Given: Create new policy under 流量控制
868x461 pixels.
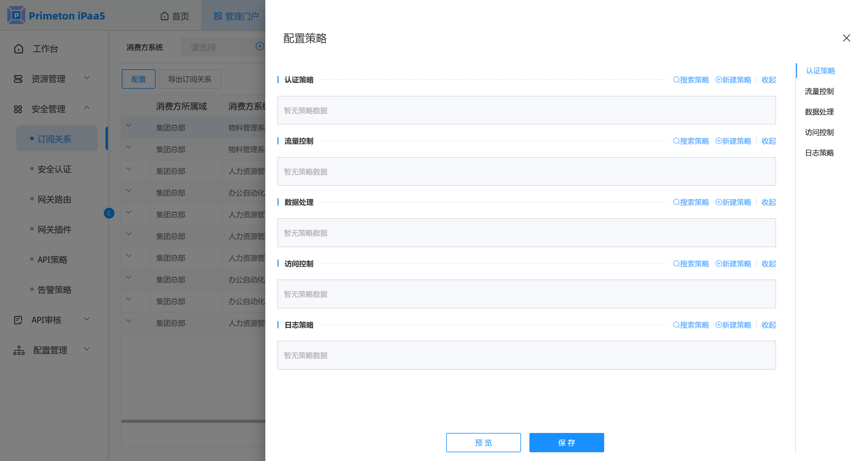Looking at the screenshot, I should [x=733, y=141].
